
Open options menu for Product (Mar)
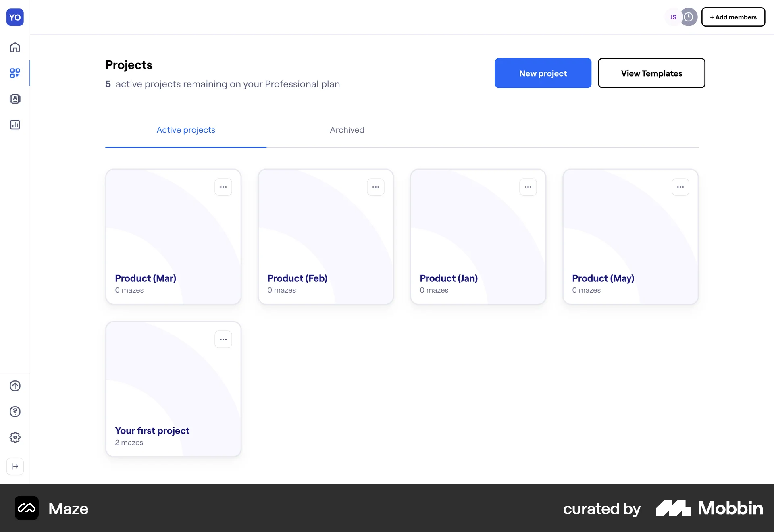(223, 187)
